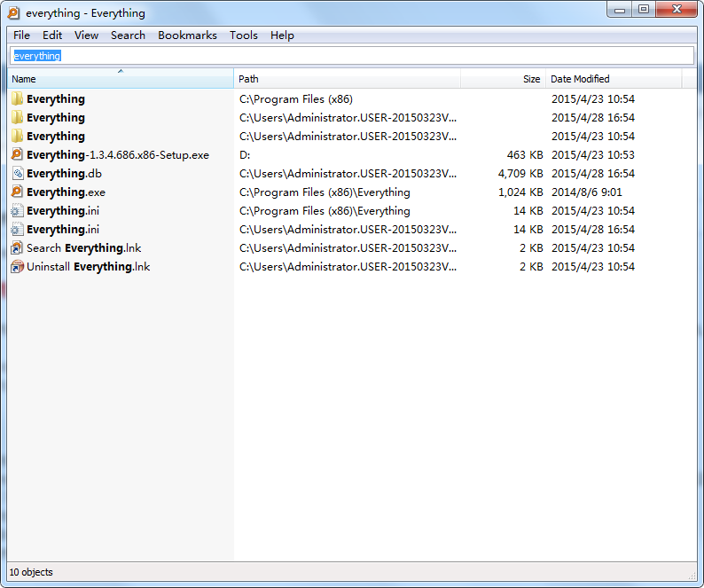
Task: Click path 'C:\Program Files (x86)' of first folder
Action: [x=296, y=98]
